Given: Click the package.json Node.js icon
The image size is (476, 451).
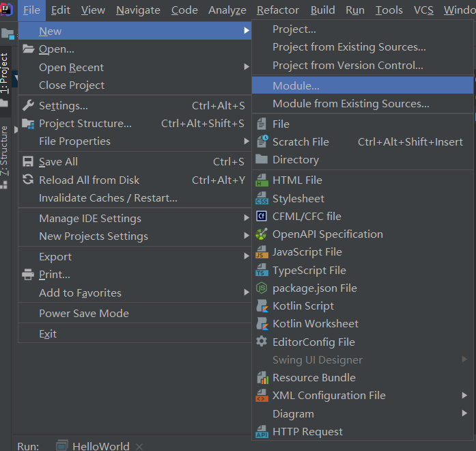Looking at the screenshot, I should (x=262, y=288).
